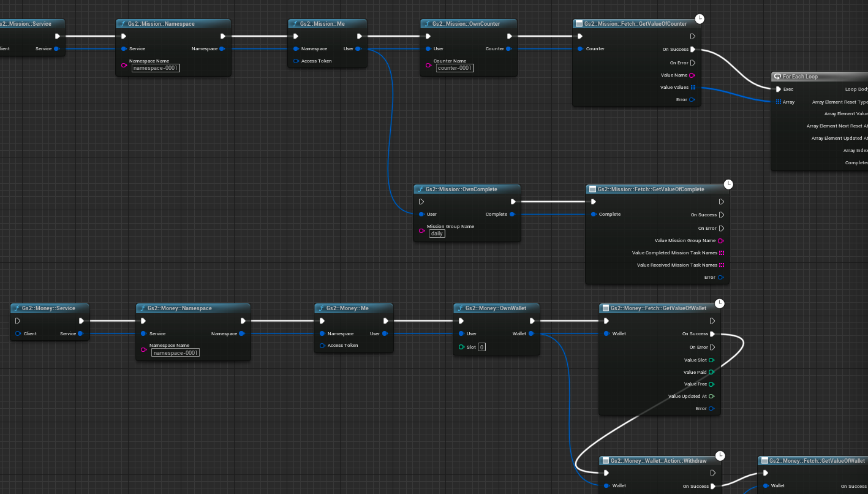
Task: Select the Gs2::Money::Namespace node header
Action: [x=193, y=308]
